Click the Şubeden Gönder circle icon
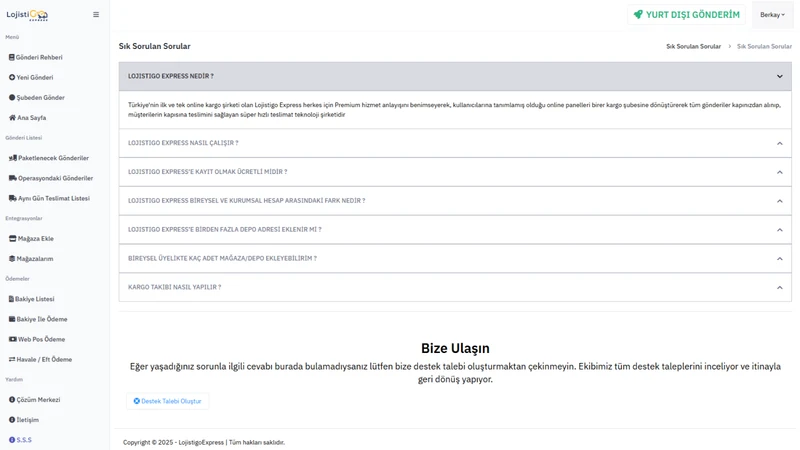800x450 pixels. click(x=12, y=97)
